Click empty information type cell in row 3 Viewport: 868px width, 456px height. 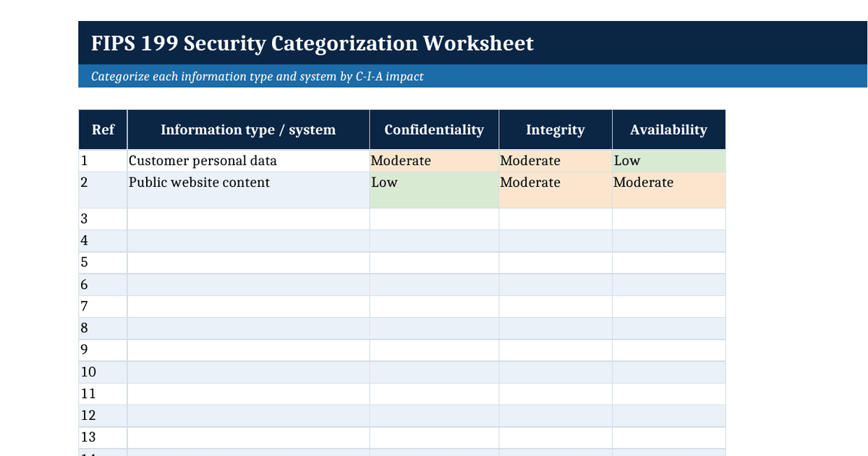[x=248, y=219]
